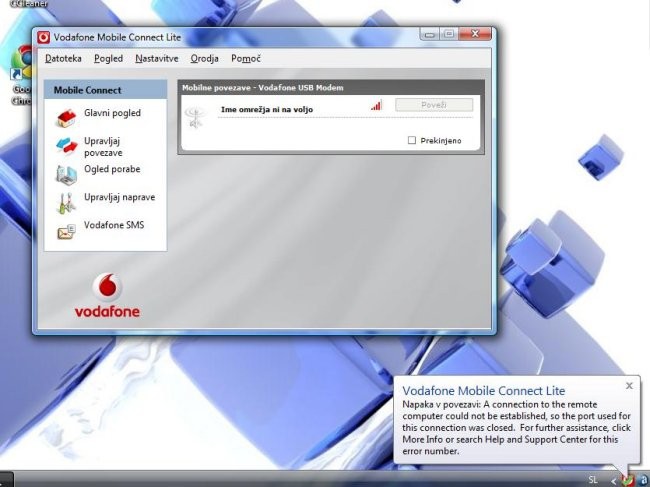
Task: Click the Vodafone tray icon in taskbar
Action: click(628, 480)
